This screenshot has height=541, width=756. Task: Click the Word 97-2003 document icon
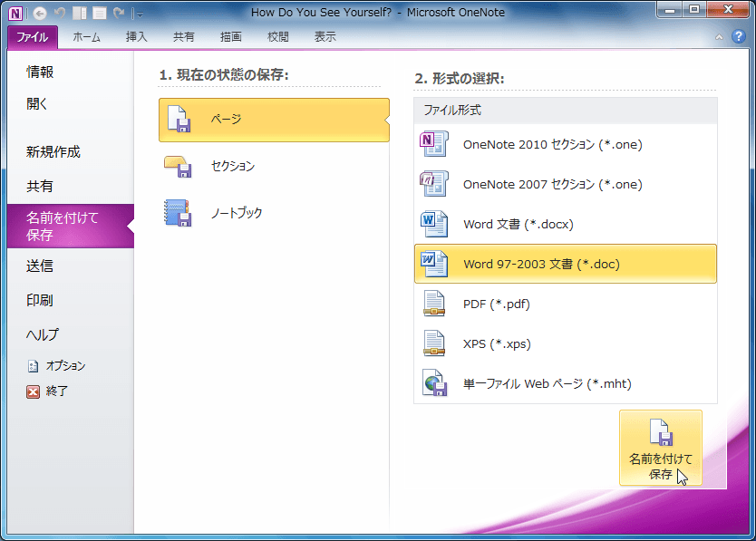pos(434,265)
